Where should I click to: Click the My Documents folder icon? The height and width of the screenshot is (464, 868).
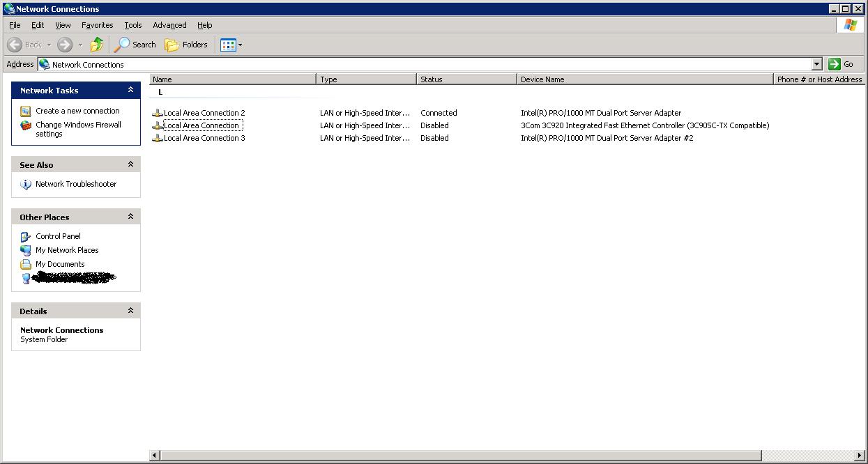[x=26, y=264]
